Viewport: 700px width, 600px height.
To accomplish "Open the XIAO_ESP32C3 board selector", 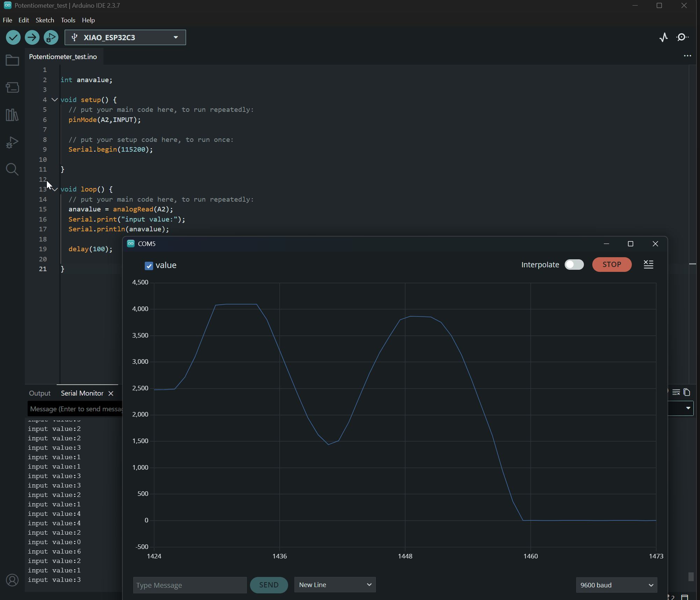I will point(125,37).
